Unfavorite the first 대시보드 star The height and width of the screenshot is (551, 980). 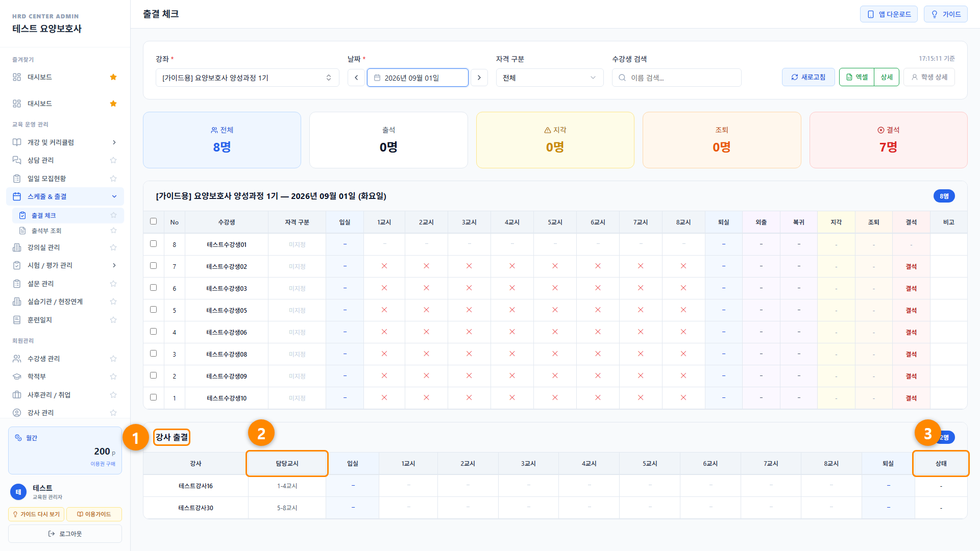pyautogui.click(x=113, y=77)
